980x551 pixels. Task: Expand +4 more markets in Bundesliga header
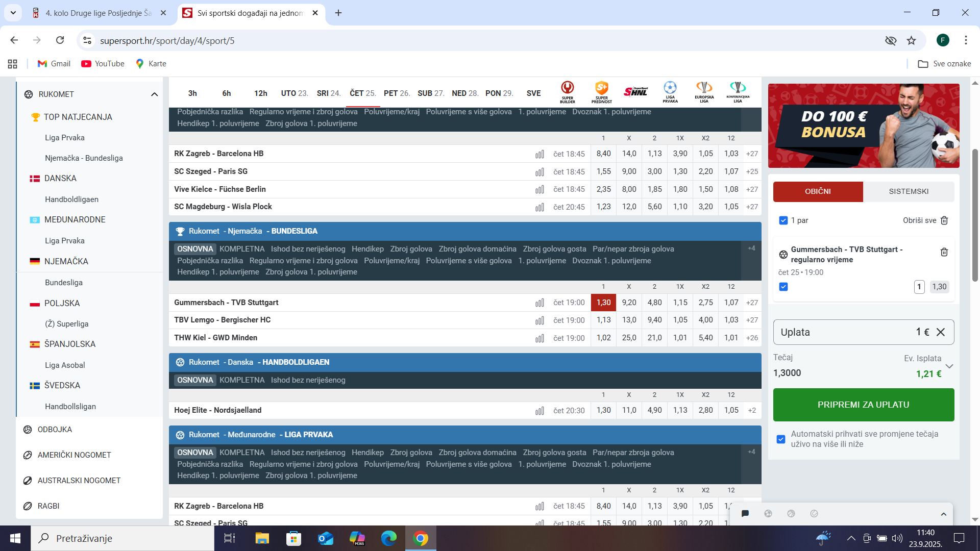click(x=751, y=248)
